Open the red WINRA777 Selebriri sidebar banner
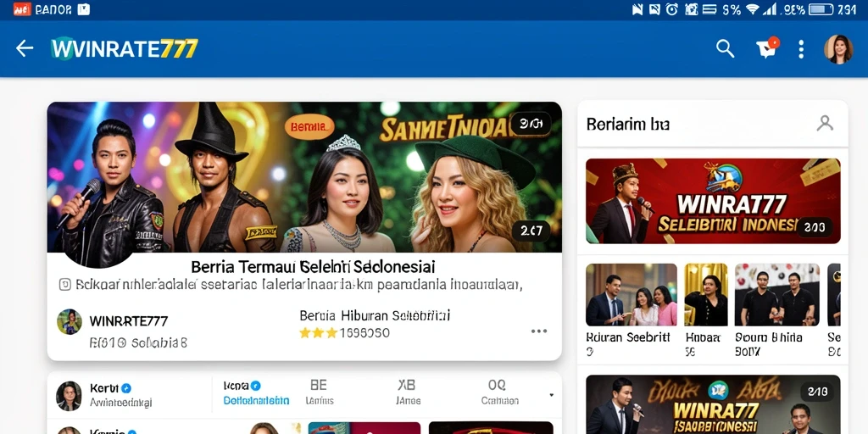 (x=713, y=201)
